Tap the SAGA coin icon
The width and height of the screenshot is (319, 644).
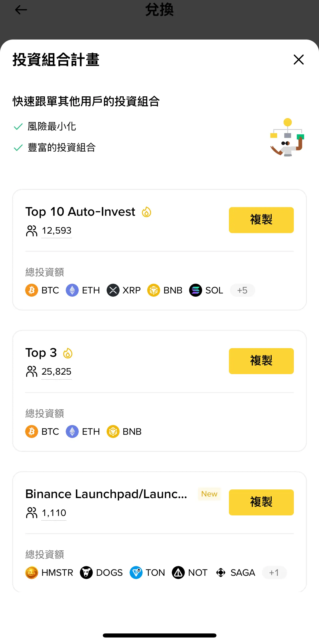click(221, 573)
